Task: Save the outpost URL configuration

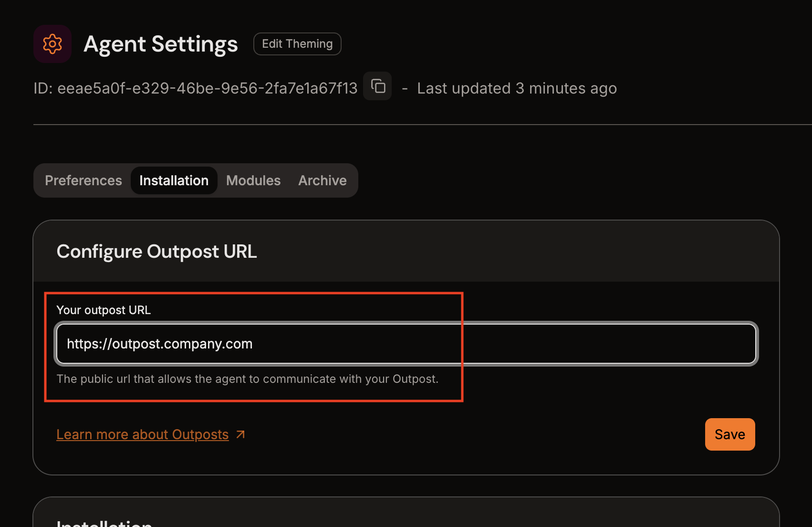Action: 729,434
